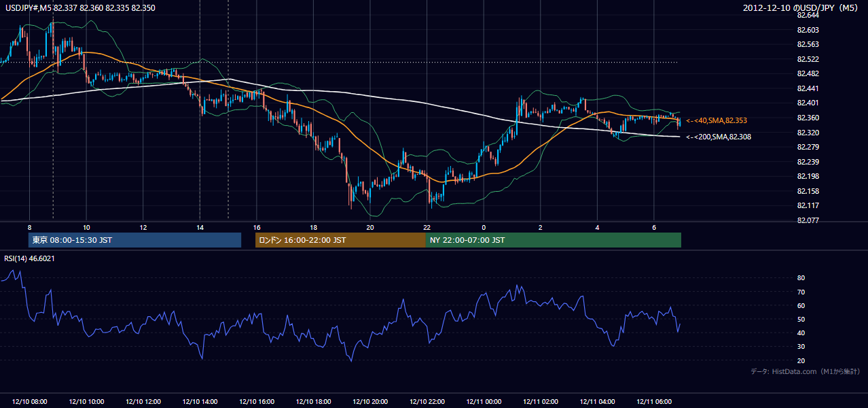Click the 82.117 price axis label
868x408 pixels.
click(x=808, y=205)
